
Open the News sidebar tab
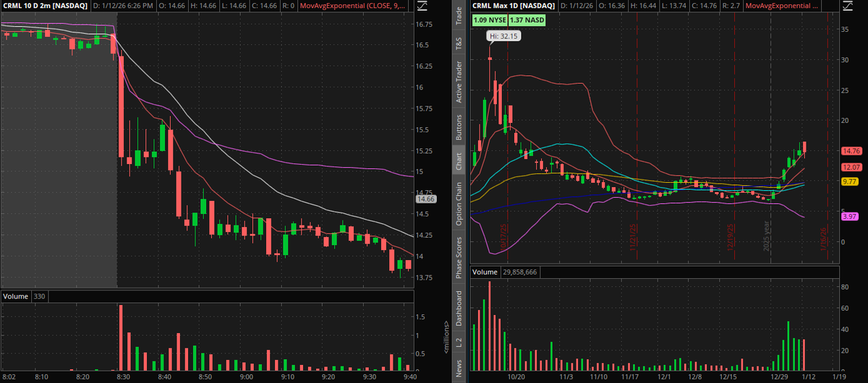click(458, 369)
